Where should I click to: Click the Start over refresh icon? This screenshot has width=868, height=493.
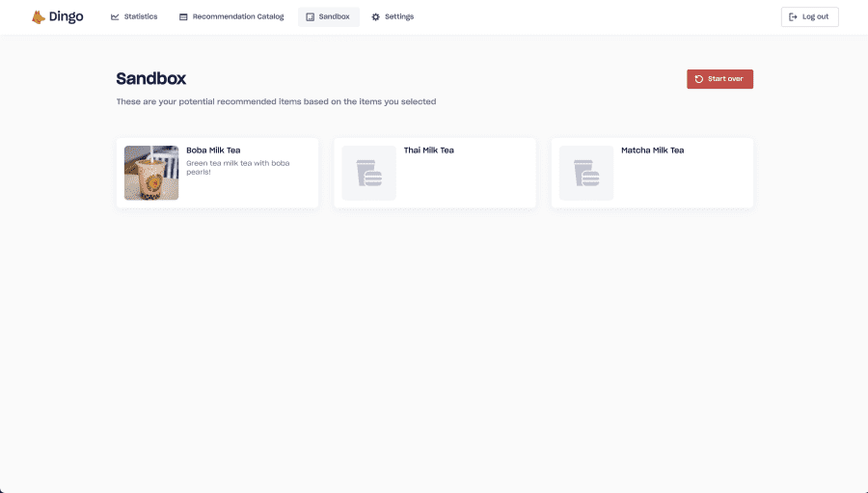pos(698,79)
